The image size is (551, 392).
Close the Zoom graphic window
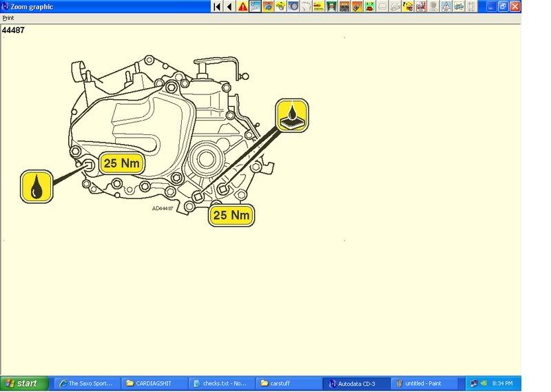click(514, 6)
